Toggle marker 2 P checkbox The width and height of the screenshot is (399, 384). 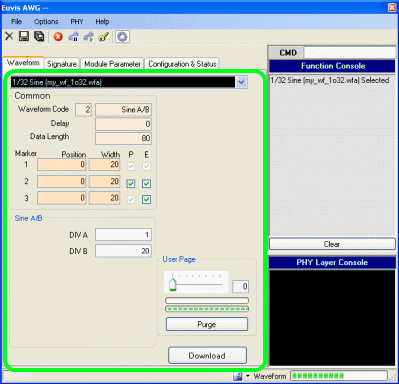pos(131,183)
